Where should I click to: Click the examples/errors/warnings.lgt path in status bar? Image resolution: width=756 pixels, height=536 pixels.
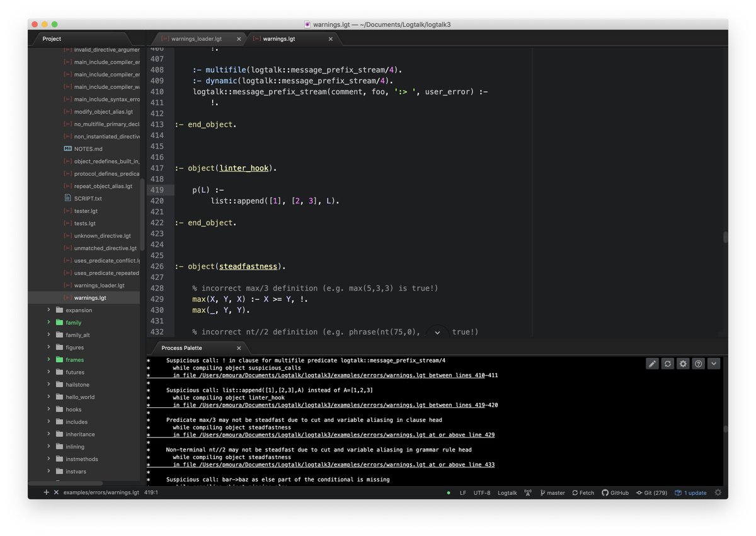pos(101,492)
